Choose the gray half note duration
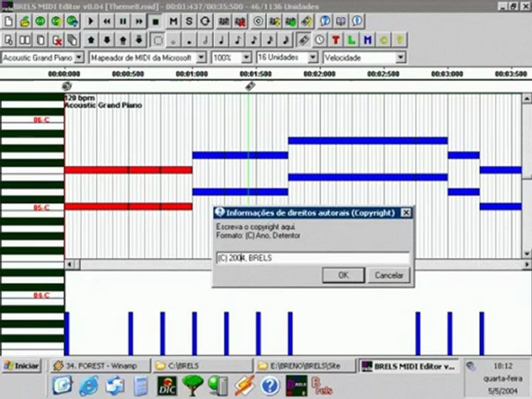Screen dimensions: 532x399 (x=205, y=40)
